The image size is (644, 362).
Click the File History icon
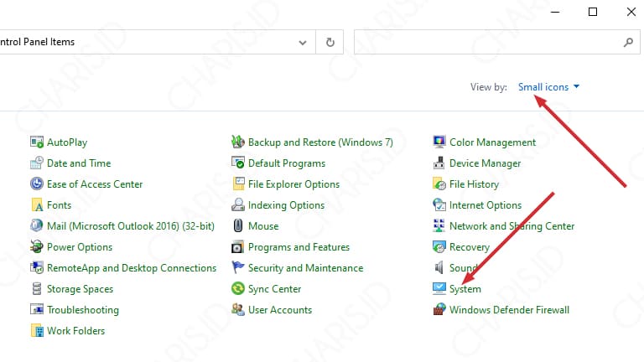point(439,184)
